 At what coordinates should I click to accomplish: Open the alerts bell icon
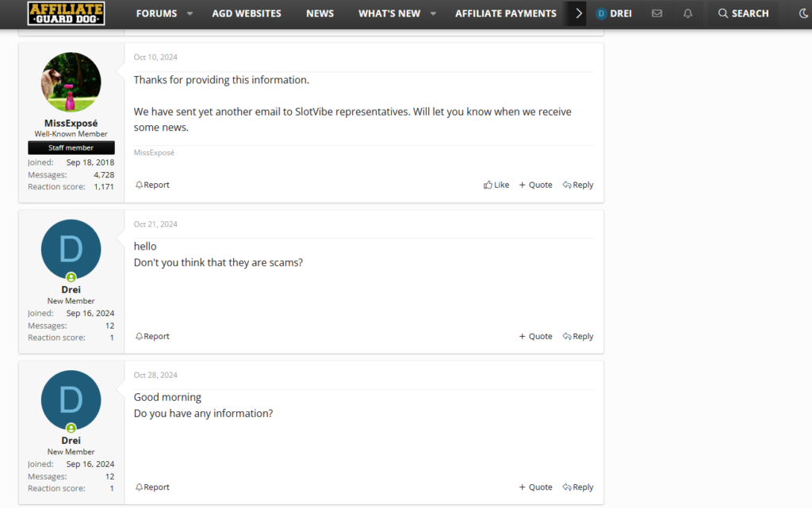tap(688, 13)
